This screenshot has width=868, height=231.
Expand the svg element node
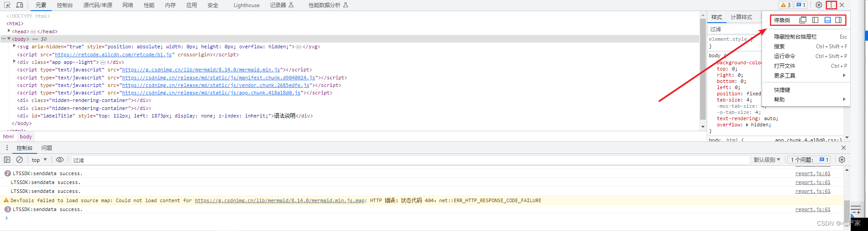coord(14,46)
